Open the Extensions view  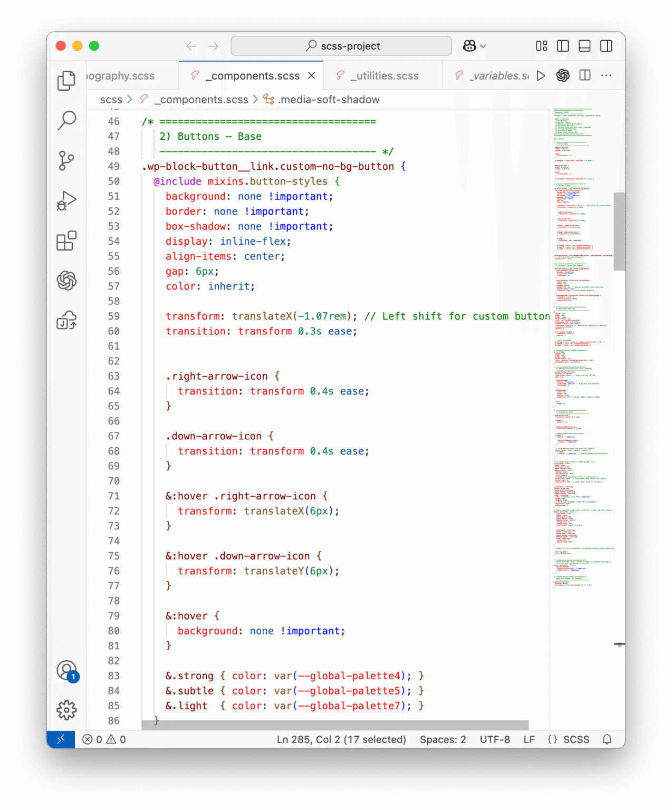point(66,241)
